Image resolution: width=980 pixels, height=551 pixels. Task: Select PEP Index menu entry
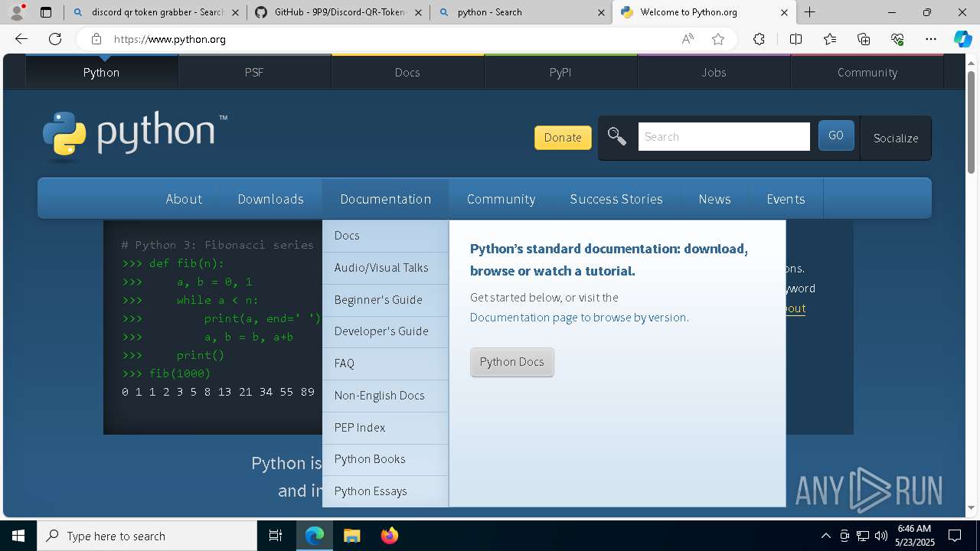point(385,428)
